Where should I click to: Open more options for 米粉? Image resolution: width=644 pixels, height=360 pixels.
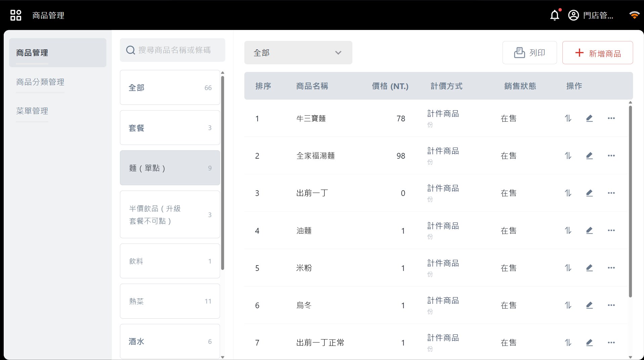611,268
